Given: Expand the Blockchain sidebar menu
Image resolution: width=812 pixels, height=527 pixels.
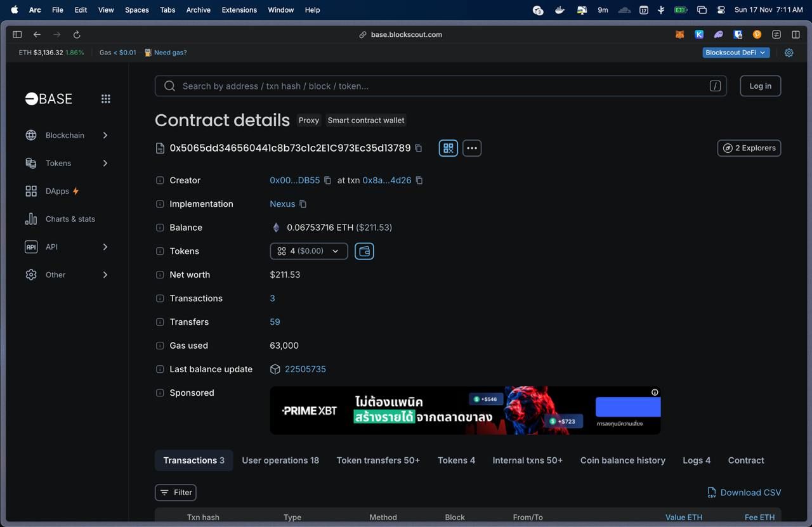Looking at the screenshot, I should pyautogui.click(x=67, y=136).
